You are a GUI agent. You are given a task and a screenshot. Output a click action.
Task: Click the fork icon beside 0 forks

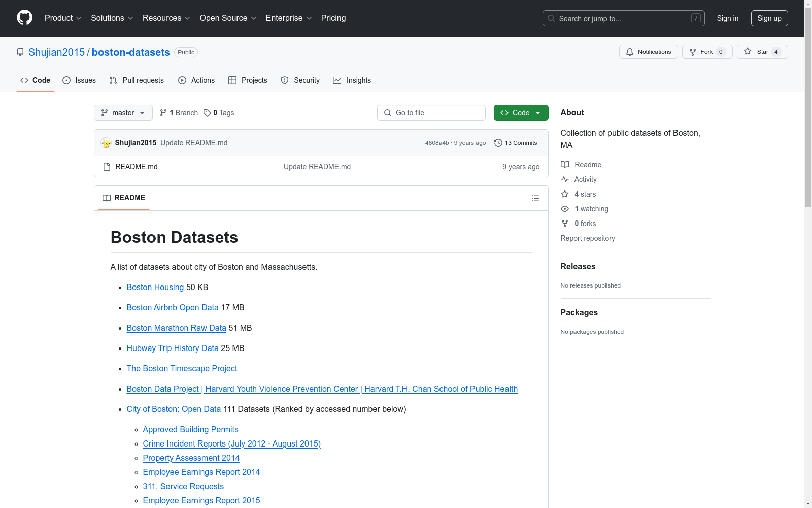565,224
